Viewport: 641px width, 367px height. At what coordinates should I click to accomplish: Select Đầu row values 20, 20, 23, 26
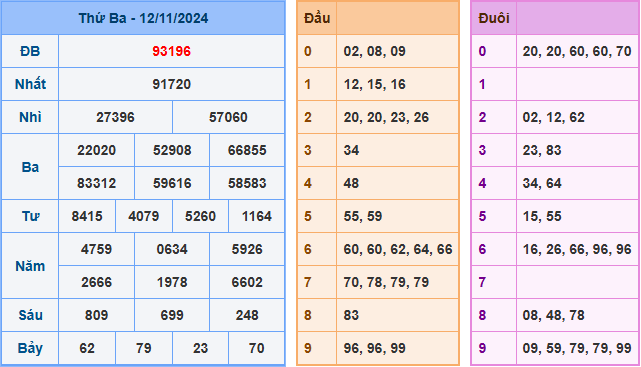[386, 117]
